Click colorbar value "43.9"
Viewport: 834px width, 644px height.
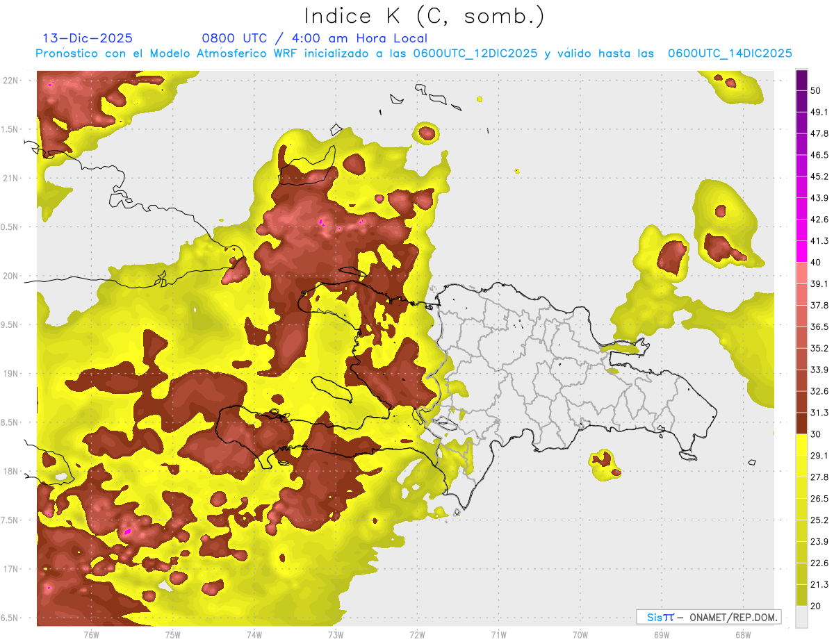(819, 198)
